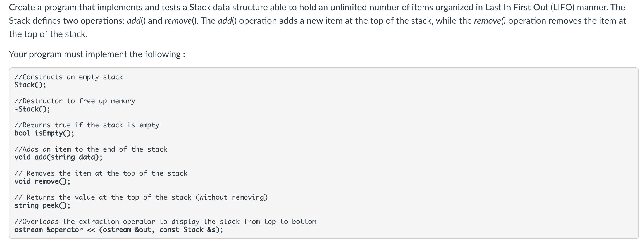Click the phrase 'the top of the stack.' on the third line

(48, 34)
